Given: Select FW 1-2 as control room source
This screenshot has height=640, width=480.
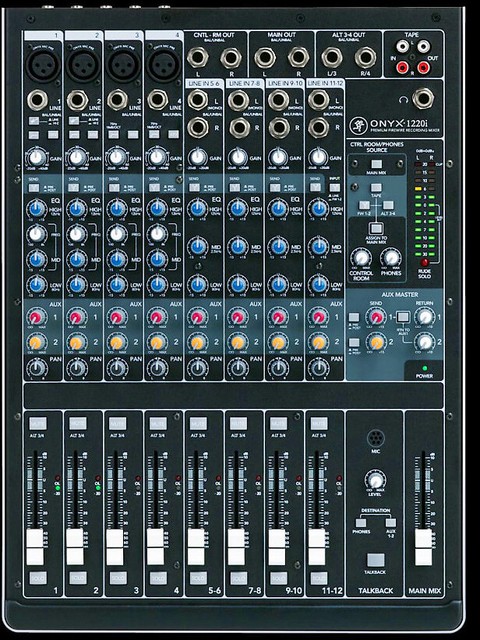Looking at the screenshot, I should pos(364,205).
